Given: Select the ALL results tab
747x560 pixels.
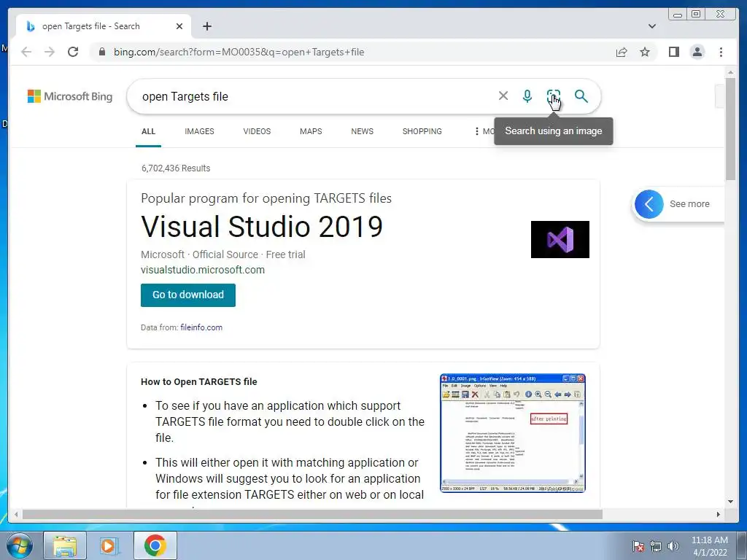Looking at the screenshot, I should click(x=148, y=131).
